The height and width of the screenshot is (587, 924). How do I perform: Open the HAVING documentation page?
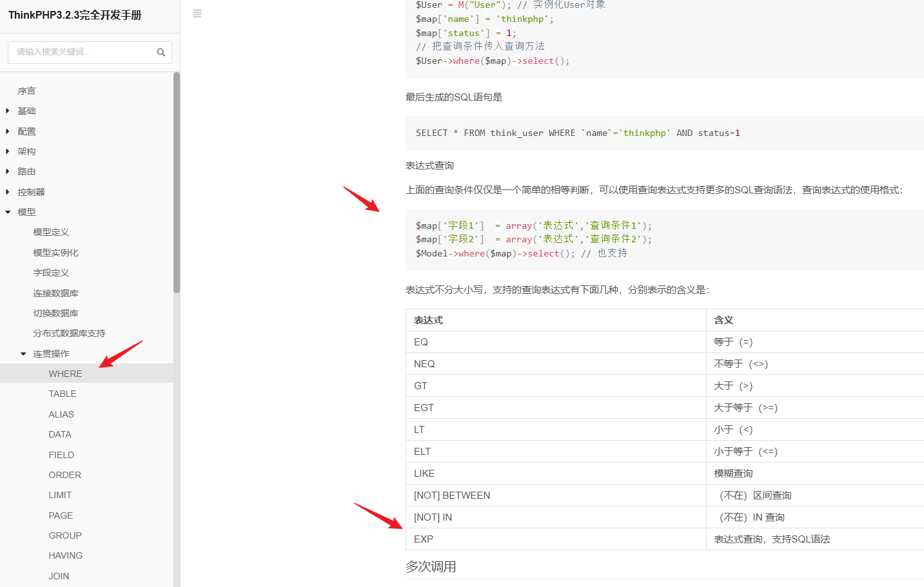coord(65,555)
